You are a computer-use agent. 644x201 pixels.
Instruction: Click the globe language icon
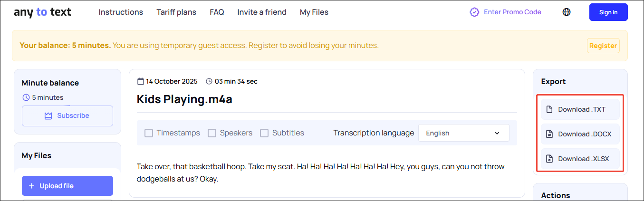point(567,12)
